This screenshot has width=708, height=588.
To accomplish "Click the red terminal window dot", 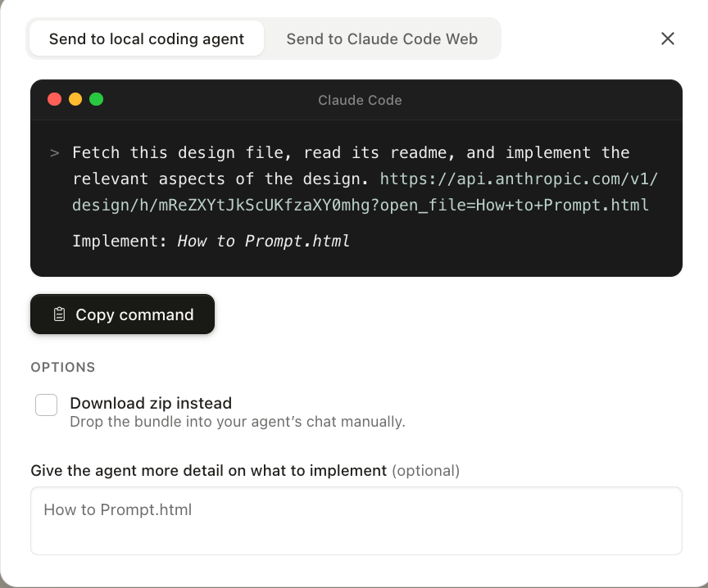I will (x=55, y=99).
